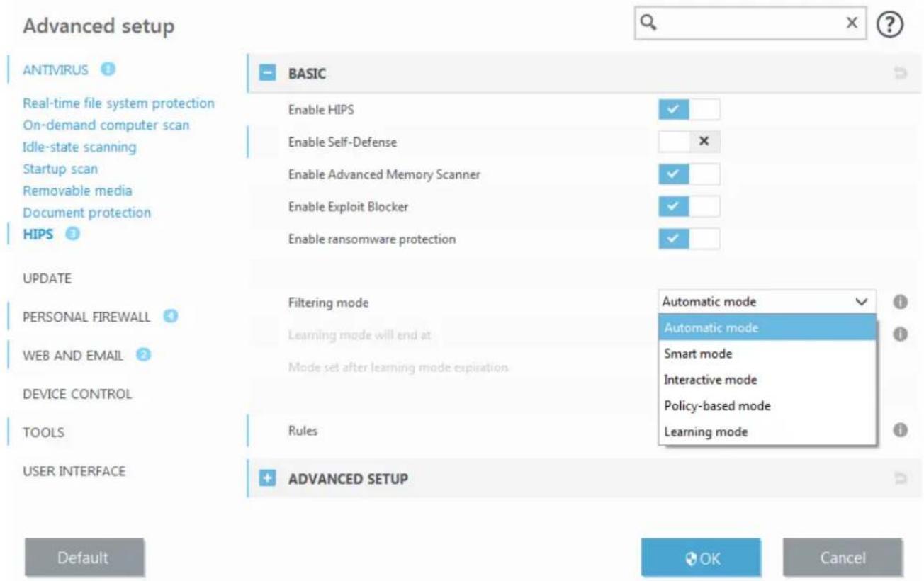Choose Learning mode from the list

point(767,431)
